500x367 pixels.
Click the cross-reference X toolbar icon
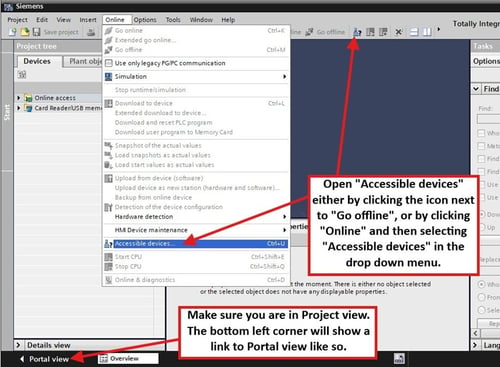pos(398,32)
